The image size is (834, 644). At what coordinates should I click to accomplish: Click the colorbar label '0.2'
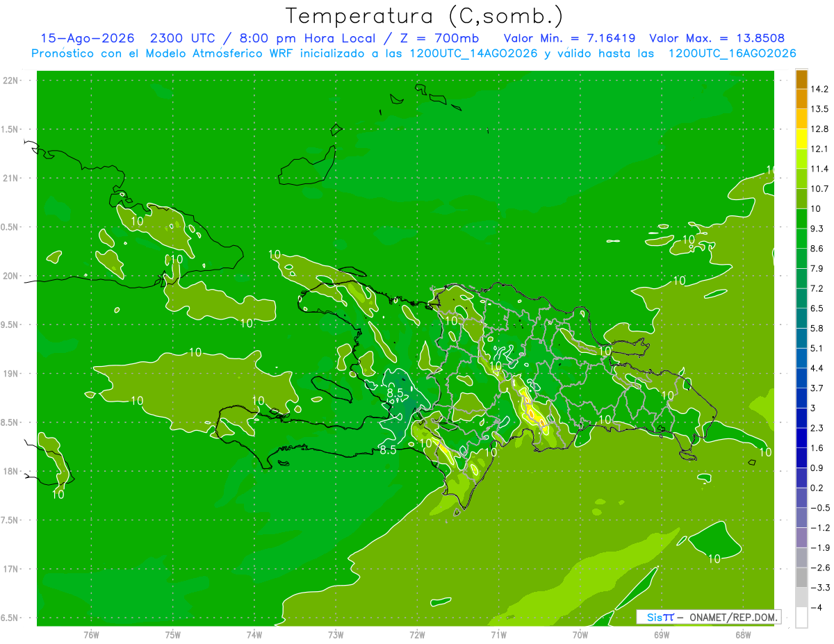(817, 488)
